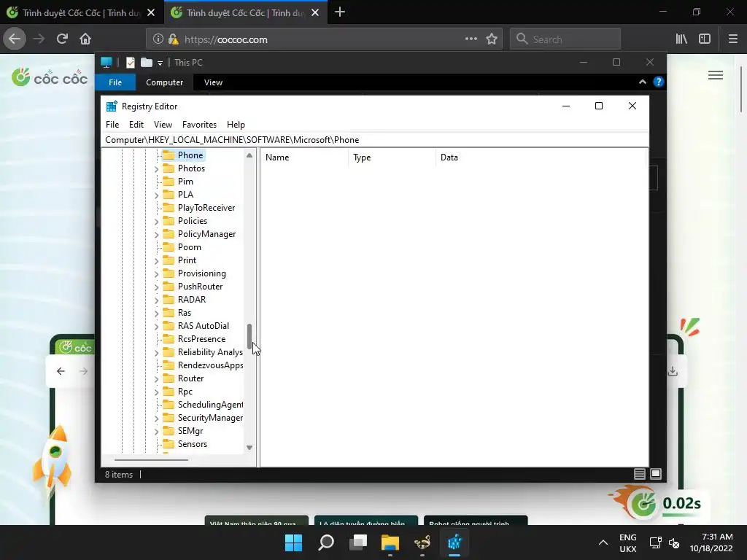Open the Cốc Cốc webpage hamburger menu

pos(715,75)
